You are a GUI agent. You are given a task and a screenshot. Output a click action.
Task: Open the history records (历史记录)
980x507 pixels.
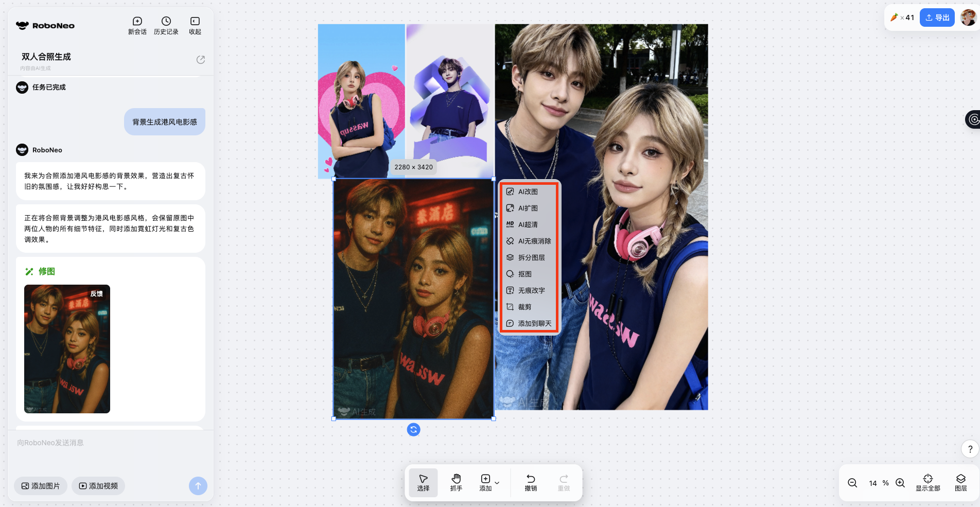point(166,25)
